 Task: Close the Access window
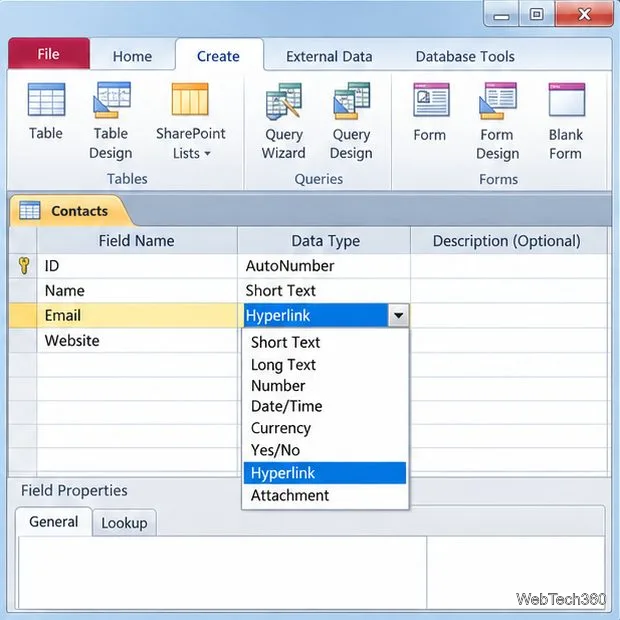click(584, 14)
